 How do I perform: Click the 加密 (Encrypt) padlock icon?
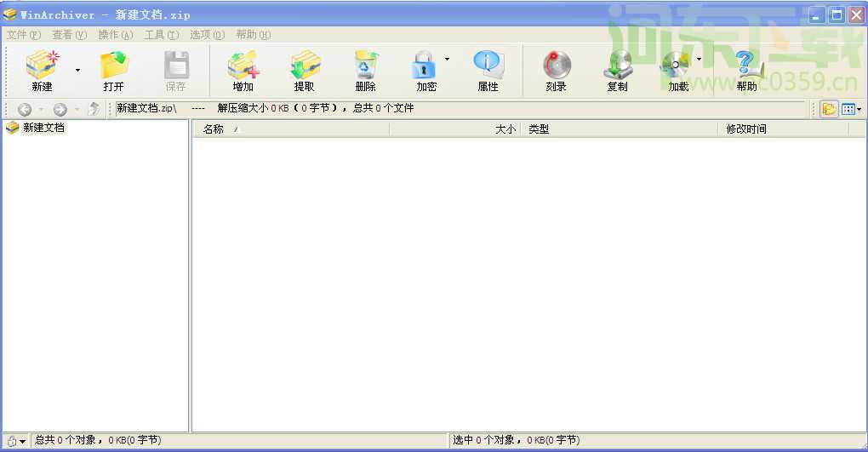[x=424, y=65]
